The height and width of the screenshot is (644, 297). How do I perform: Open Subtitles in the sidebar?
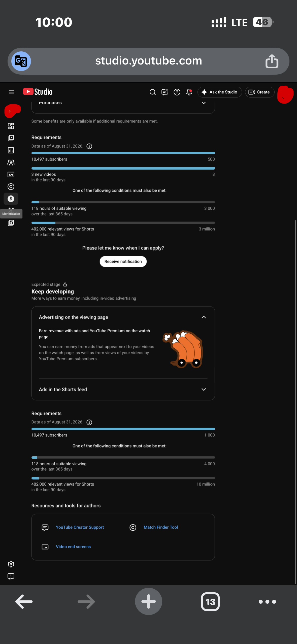[x=11, y=175]
